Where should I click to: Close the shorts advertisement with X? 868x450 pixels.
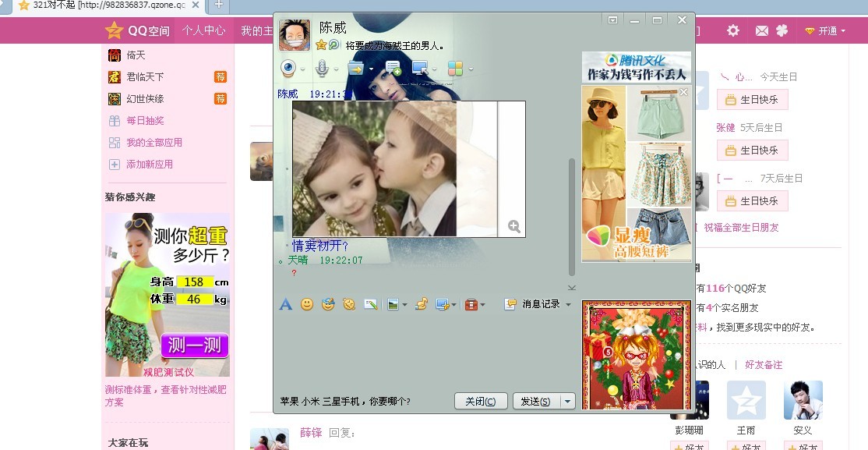click(683, 92)
